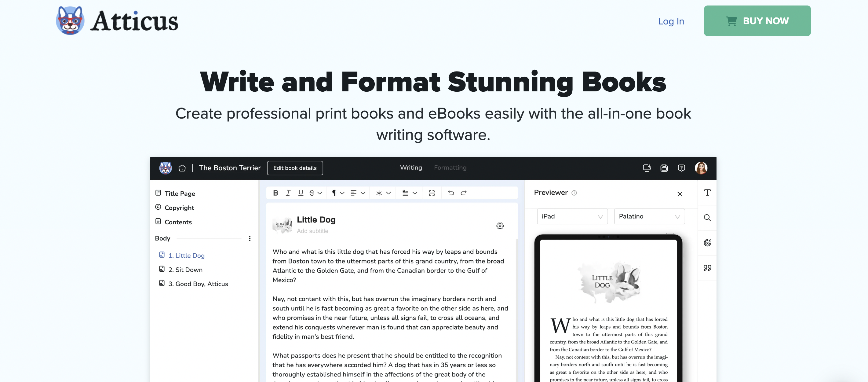
Task: Click the paragraph beginning 'Nay, not content'
Action: pyautogui.click(x=390, y=318)
